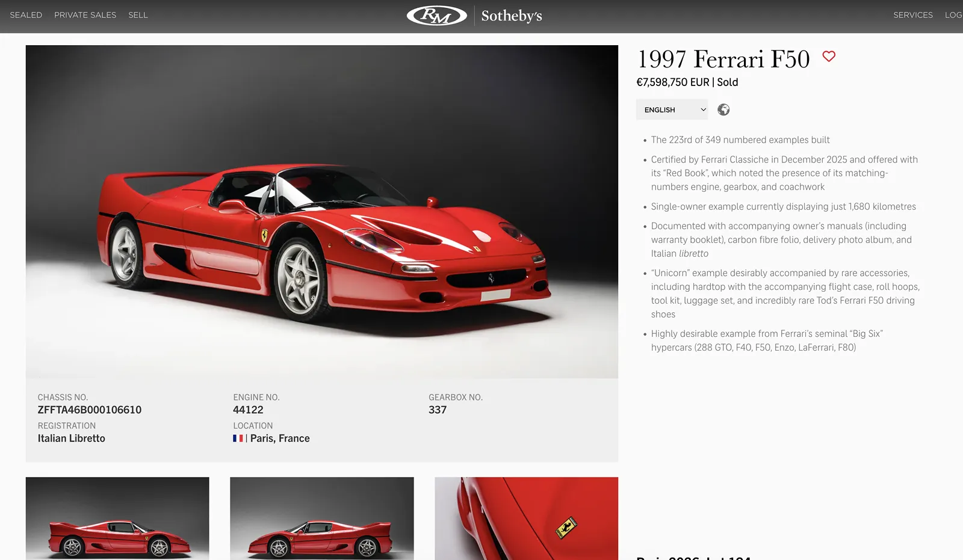The image size is (963, 560).
Task: Click the French flag location icon
Action: (238, 438)
